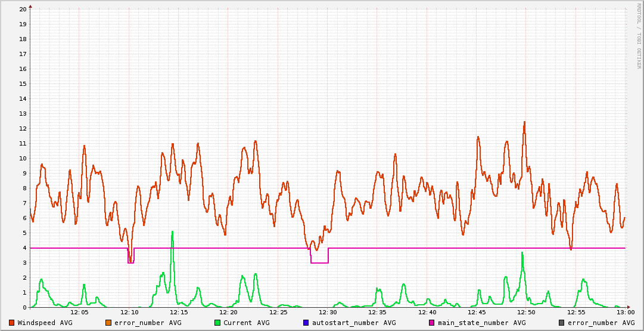Select 'error_number AVG' text beside gray swatch
This screenshot has height=331, width=644.
point(601,323)
